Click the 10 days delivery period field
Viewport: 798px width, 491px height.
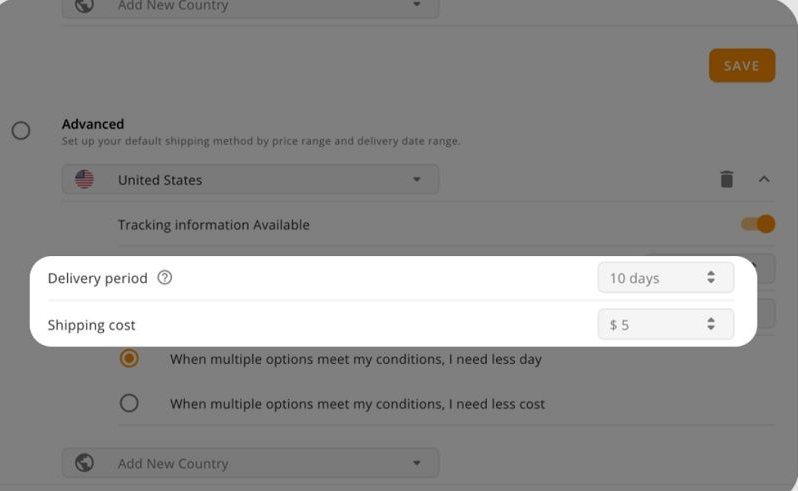[x=666, y=278]
